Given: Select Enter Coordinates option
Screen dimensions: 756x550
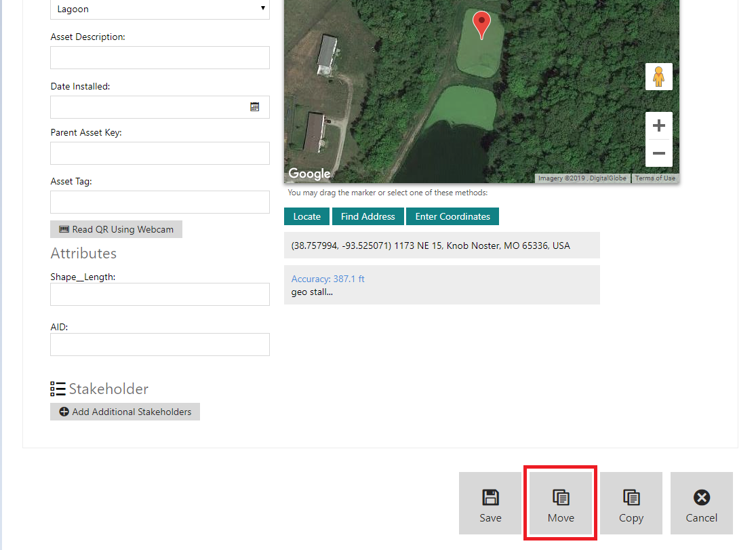Looking at the screenshot, I should pyautogui.click(x=452, y=216).
